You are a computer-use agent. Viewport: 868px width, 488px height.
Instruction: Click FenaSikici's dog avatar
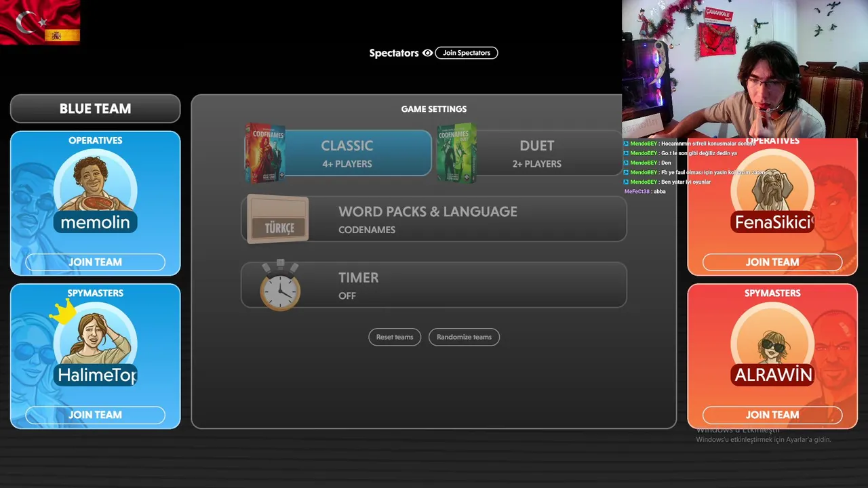pos(772,184)
